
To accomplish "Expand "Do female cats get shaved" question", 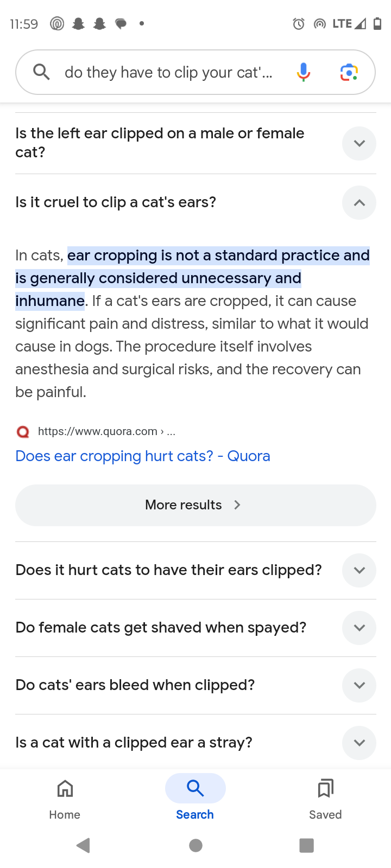I will coord(359,628).
